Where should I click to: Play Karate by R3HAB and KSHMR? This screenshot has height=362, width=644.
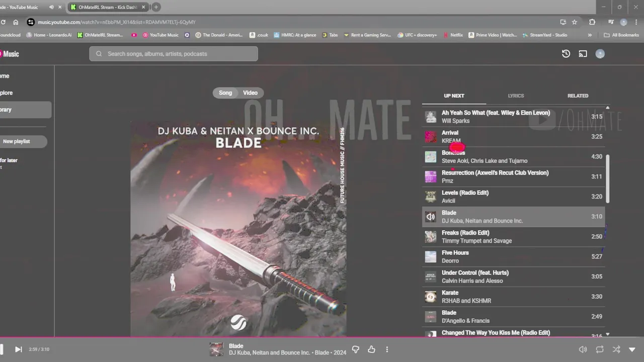click(513, 297)
